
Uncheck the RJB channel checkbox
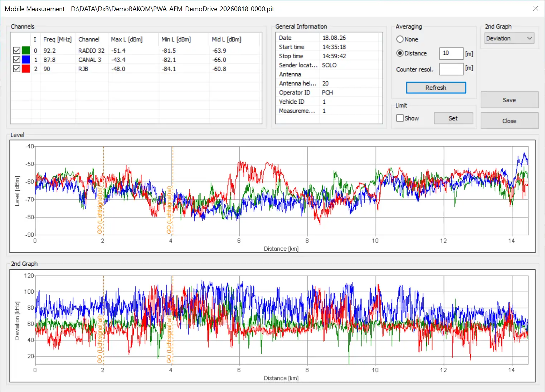(16, 69)
